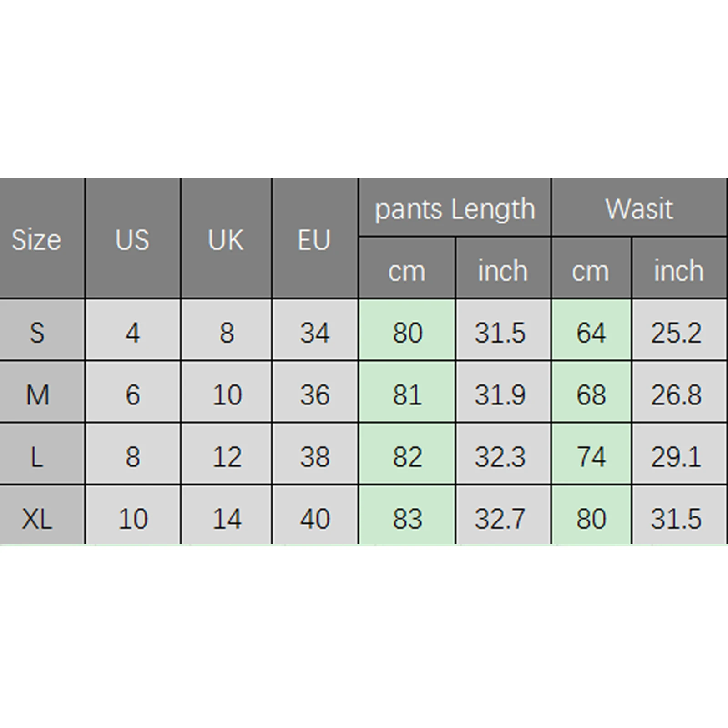Select the 32.7 inch length cell

tap(503, 515)
